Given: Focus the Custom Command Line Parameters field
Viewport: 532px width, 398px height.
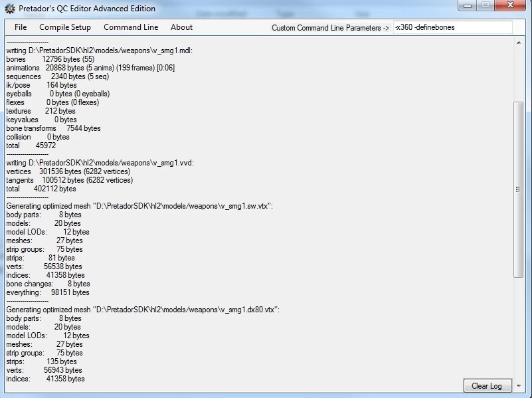Looking at the screenshot, I should click(x=452, y=27).
